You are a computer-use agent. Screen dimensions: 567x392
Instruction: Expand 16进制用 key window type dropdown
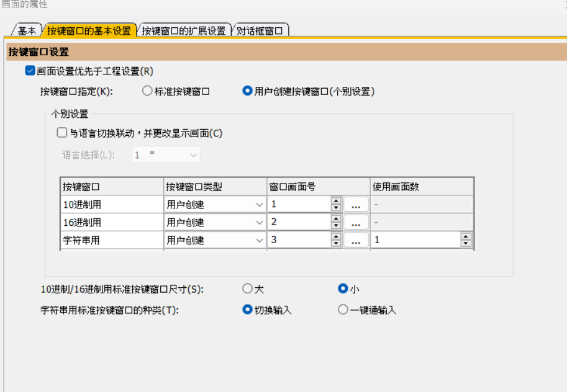259,222
